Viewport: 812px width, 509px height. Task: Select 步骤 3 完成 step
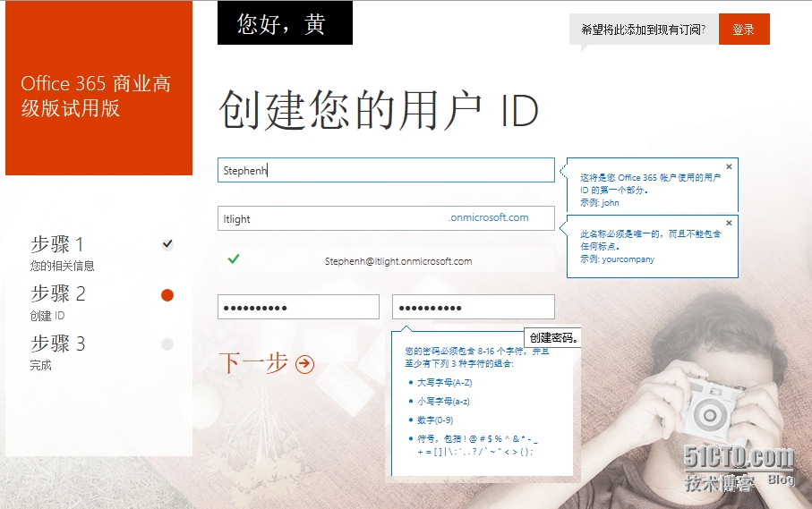click(59, 352)
